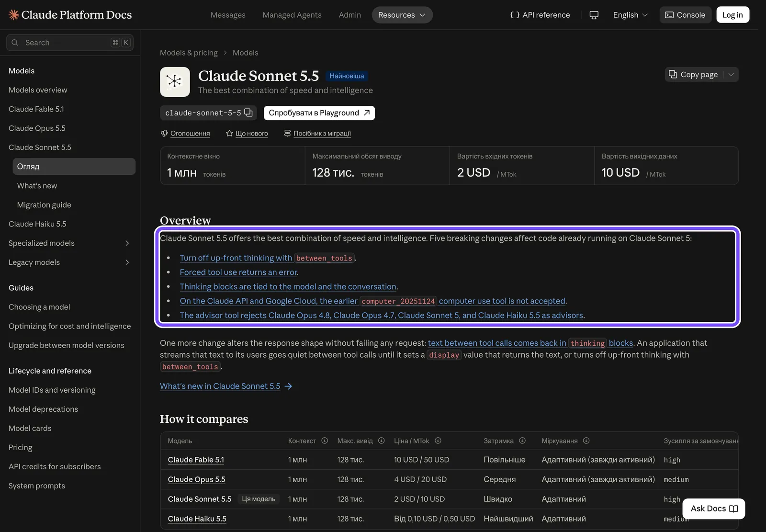The height and width of the screenshot is (532, 766).
Task: Click the Ця модель tag
Action: point(259,499)
